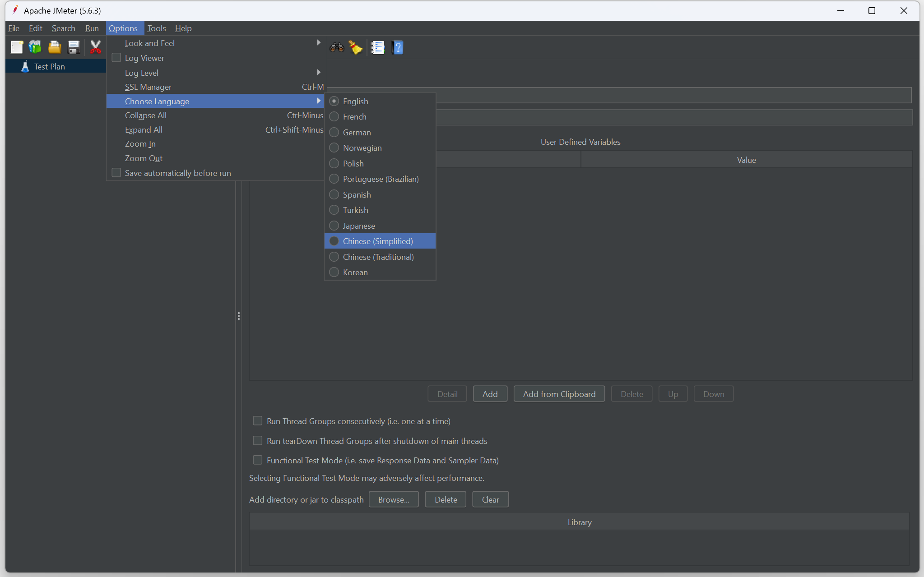
Task: Click the Reset Search broom icon
Action: click(x=356, y=47)
